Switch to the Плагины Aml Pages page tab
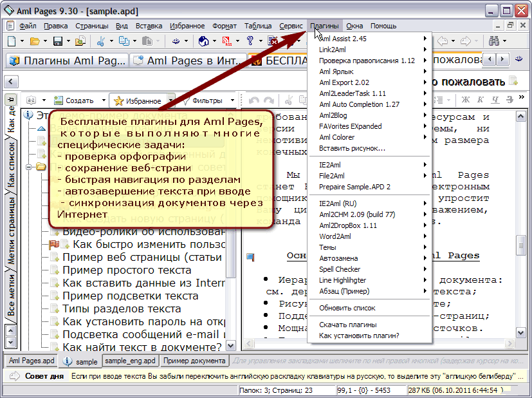Screen dimensions: 532x398 point(67,61)
